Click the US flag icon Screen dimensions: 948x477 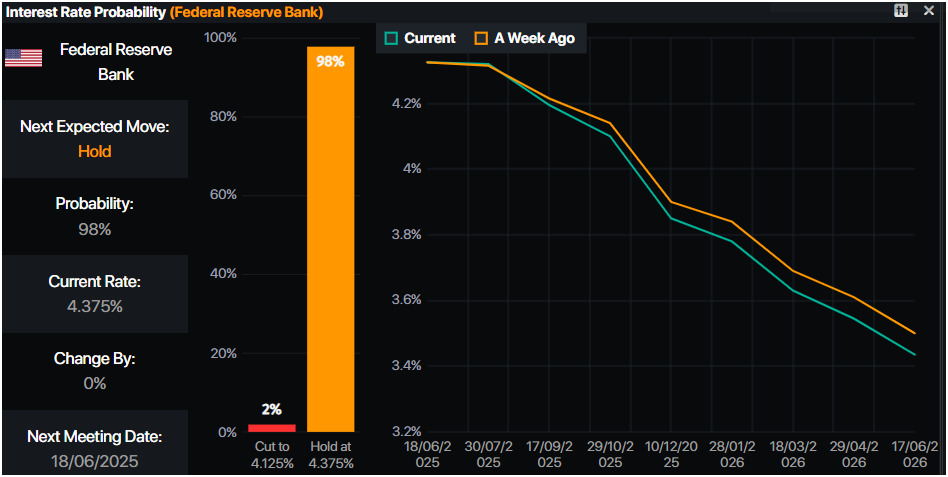[24, 58]
